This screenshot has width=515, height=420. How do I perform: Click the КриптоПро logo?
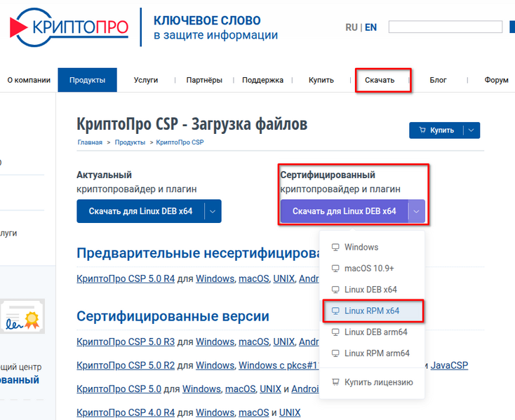click(x=69, y=27)
